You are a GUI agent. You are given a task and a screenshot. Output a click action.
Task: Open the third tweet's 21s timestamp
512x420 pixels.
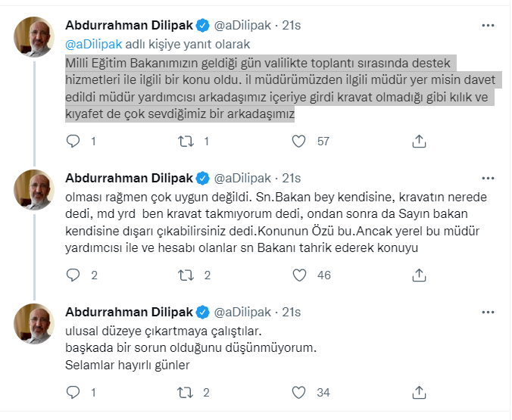(x=292, y=312)
